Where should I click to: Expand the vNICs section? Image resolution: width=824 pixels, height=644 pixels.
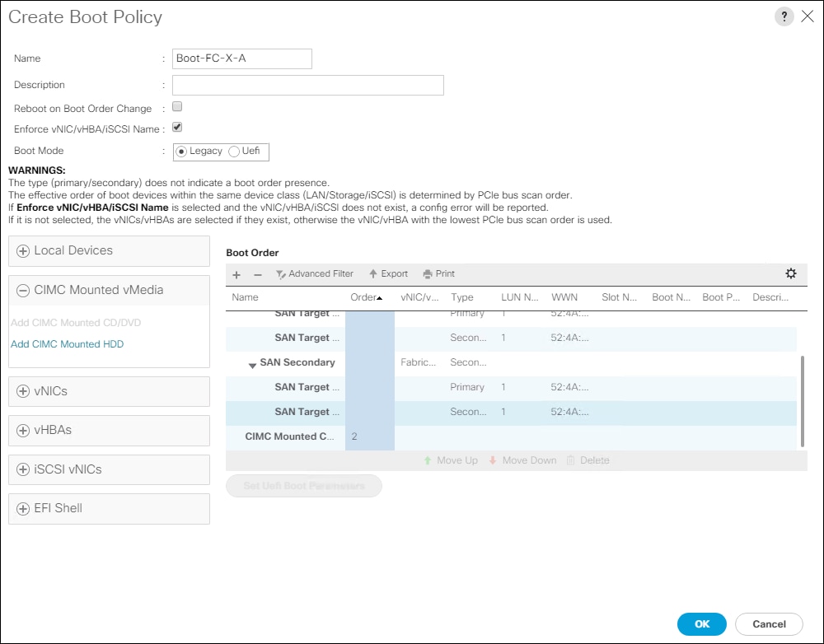point(22,391)
